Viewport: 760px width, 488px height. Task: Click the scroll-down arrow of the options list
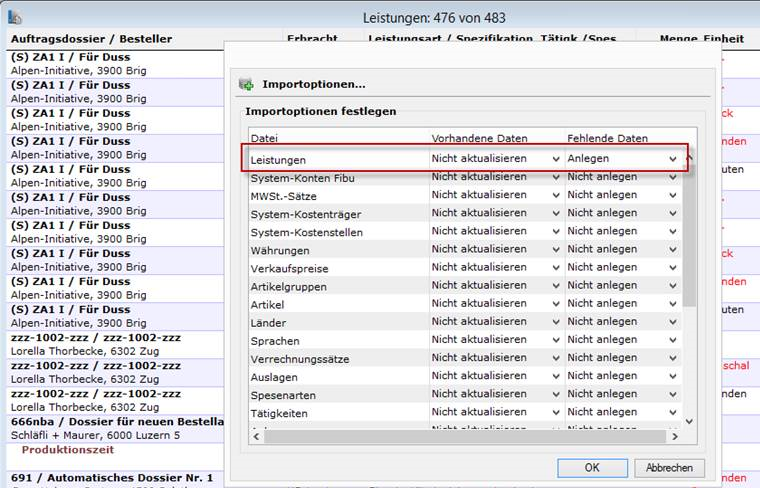pos(690,421)
